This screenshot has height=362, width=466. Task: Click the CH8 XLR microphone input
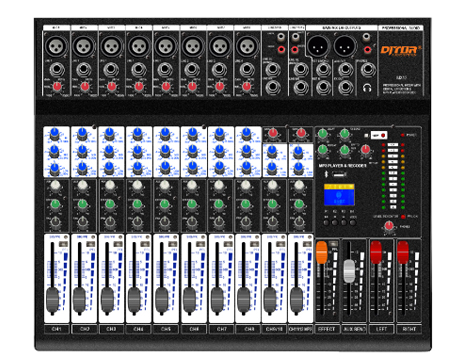247,46
